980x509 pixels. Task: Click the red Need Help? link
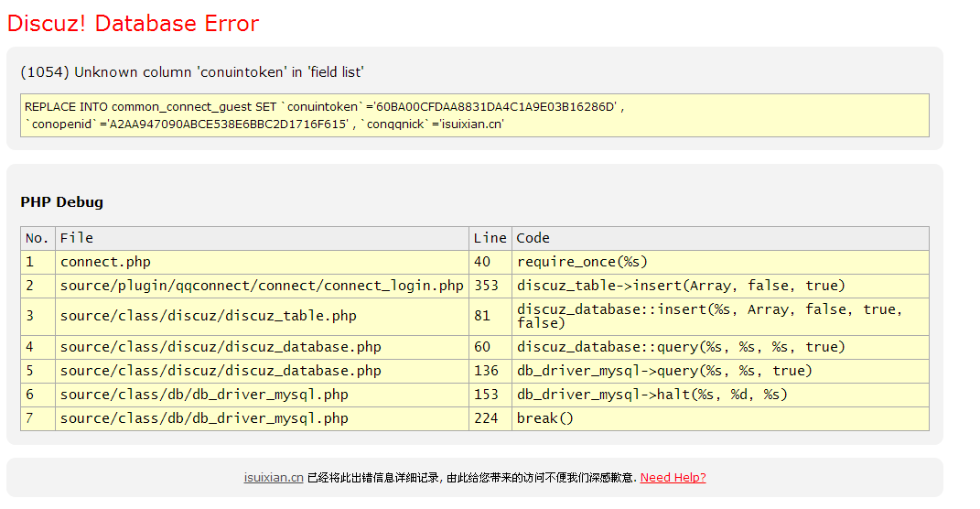(673, 477)
